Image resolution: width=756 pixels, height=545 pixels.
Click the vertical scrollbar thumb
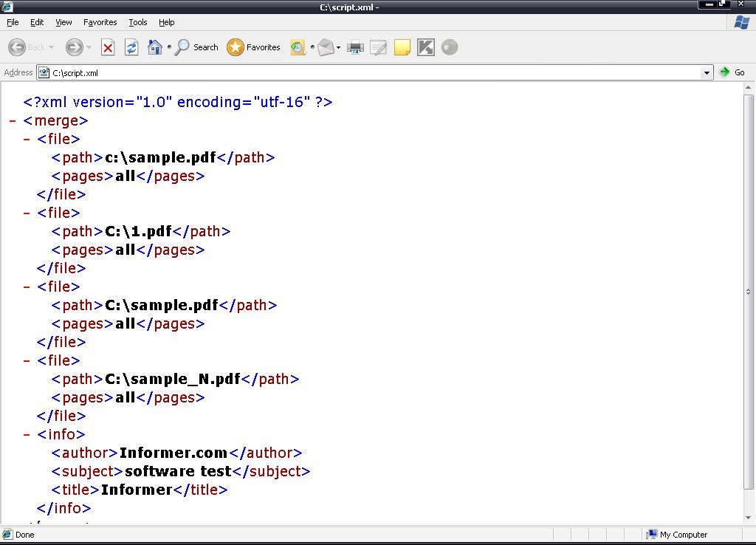(x=749, y=292)
